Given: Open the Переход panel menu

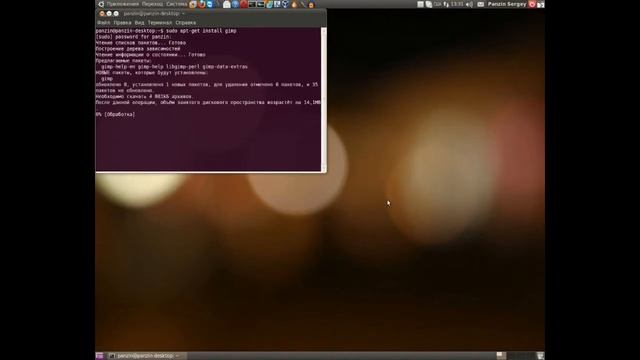Looking at the screenshot, I should coord(152,4).
